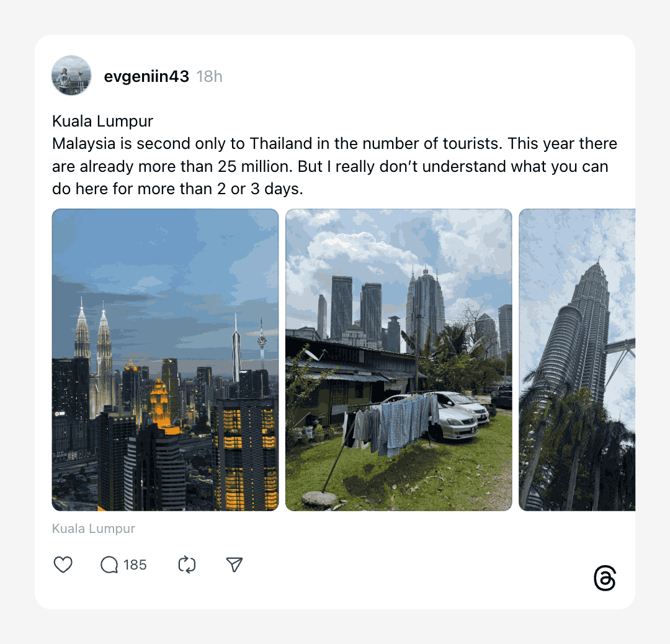Viewport: 670px width, 644px height.
Task: Open Threads via the logo icon
Action: [605, 578]
